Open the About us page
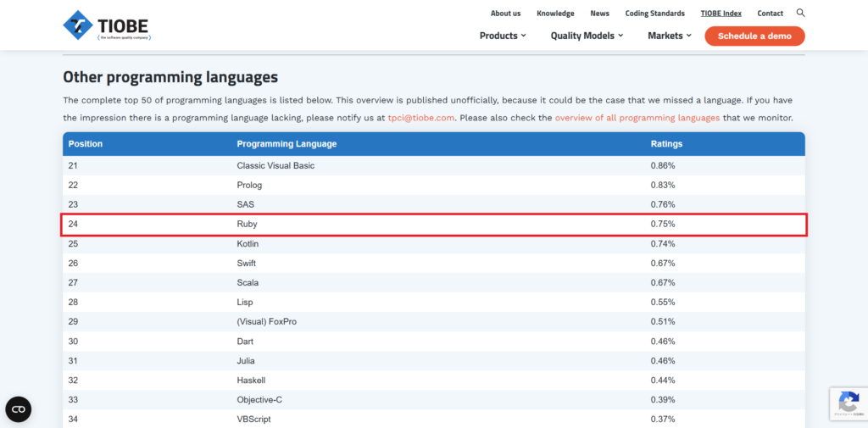This screenshot has height=428, width=868. [505, 14]
